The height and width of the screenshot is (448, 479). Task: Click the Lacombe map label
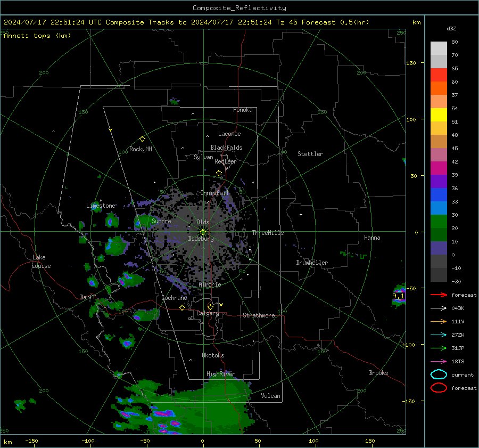229,134
